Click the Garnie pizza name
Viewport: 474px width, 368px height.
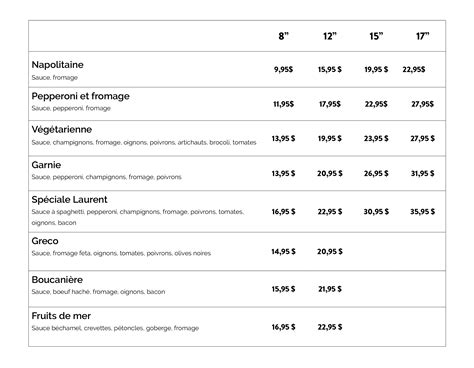(x=46, y=165)
